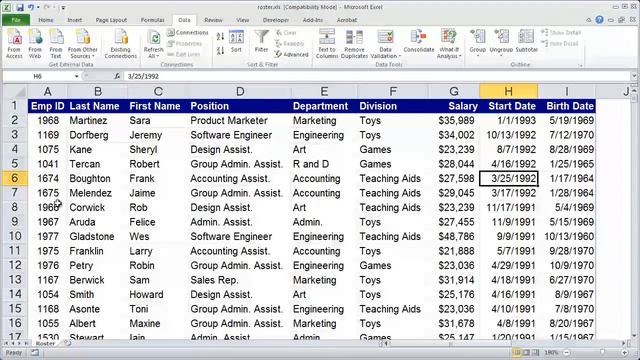Select the Software Engineer cell for Gladstone
The image size is (640, 360).
[240, 236]
